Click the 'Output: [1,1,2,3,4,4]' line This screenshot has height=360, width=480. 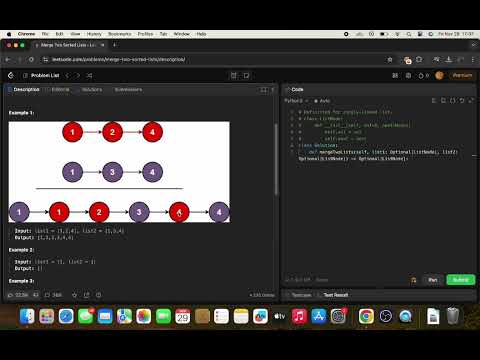[x=44, y=238]
